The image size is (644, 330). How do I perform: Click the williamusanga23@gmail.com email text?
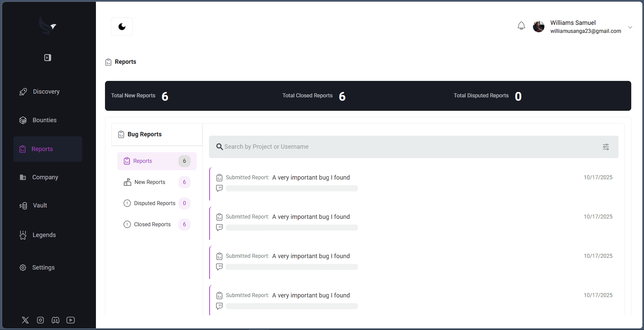click(586, 31)
